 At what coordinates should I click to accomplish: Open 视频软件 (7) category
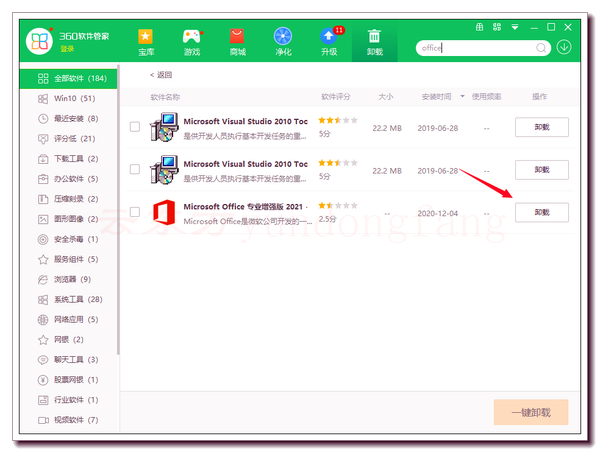point(68,420)
